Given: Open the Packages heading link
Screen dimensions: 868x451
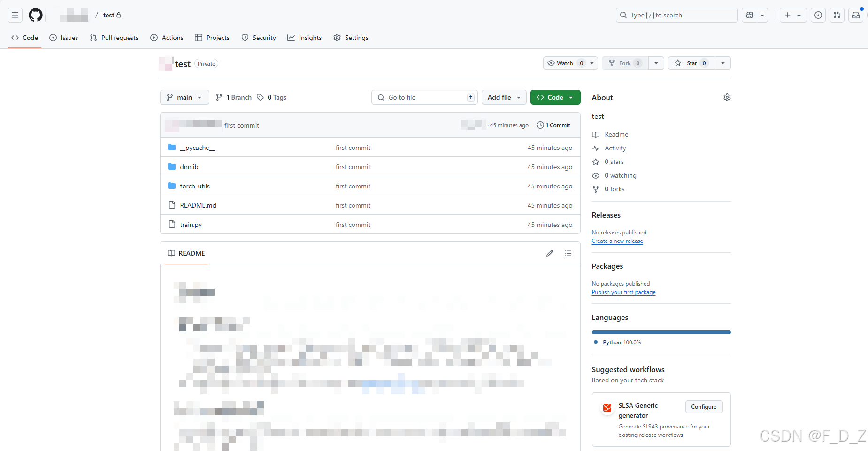Looking at the screenshot, I should 607,266.
